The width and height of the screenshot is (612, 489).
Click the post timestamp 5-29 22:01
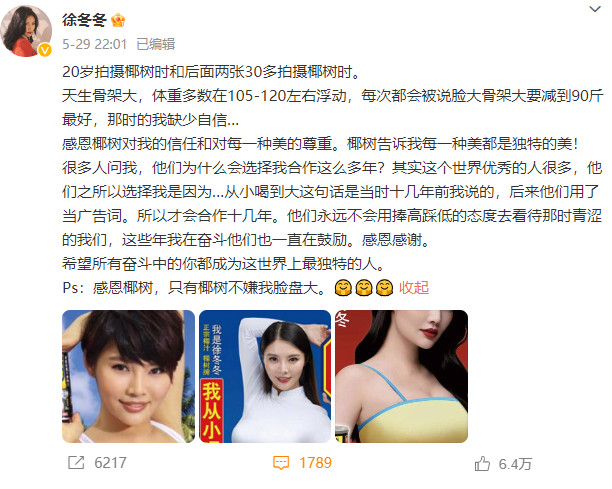95,44
